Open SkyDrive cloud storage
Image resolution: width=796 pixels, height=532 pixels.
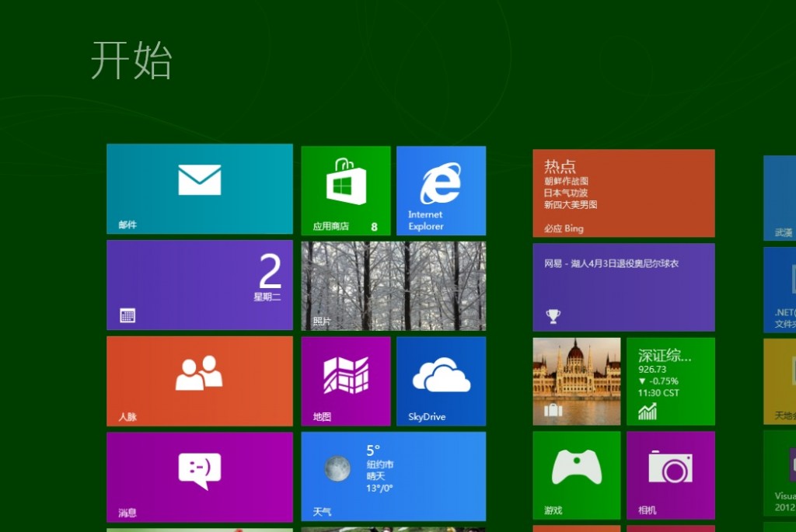pyautogui.click(x=441, y=381)
